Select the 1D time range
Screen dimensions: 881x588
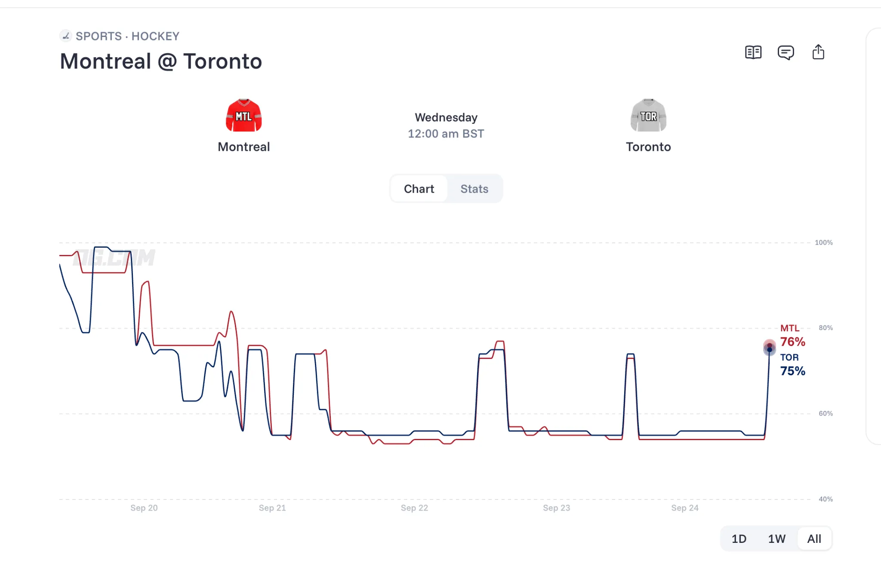click(739, 539)
